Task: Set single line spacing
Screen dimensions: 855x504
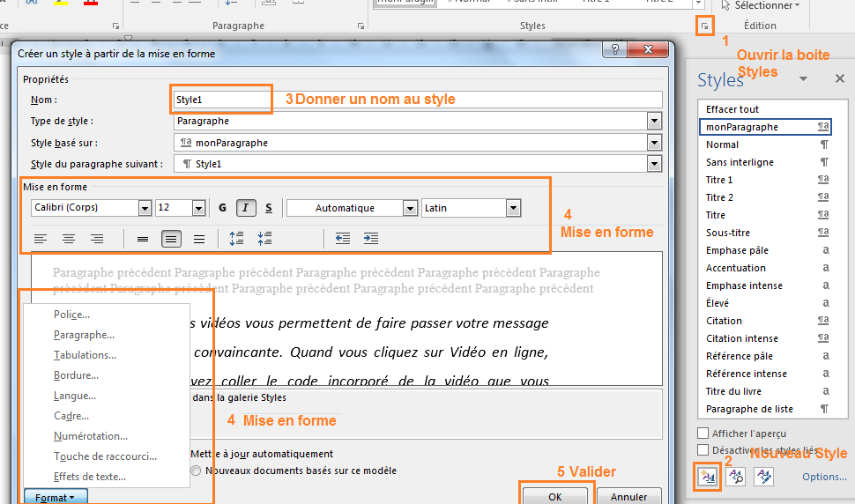Action: pyautogui.click(x=143, y=239)
